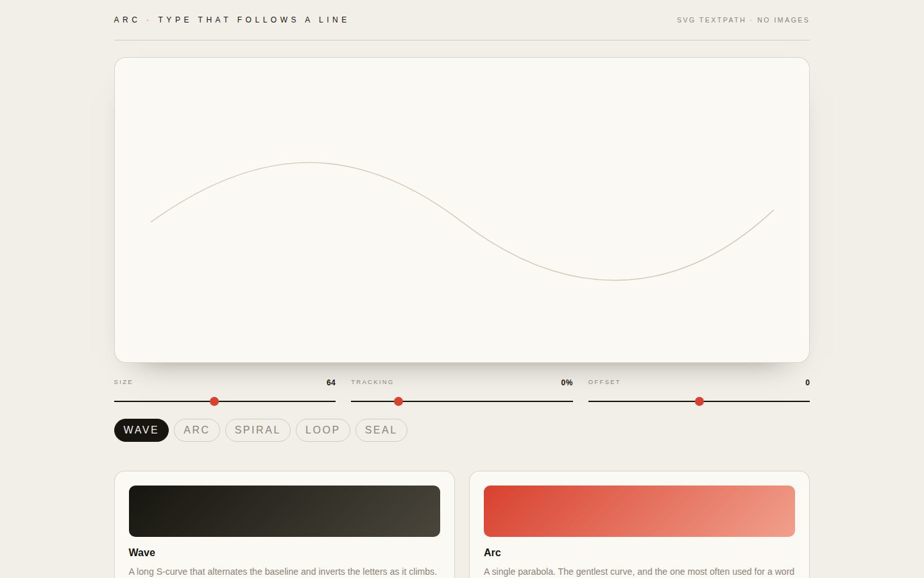924x578 pixels.
Task: Click the 'Arc' card heading
Action: [x=492, y=552]
